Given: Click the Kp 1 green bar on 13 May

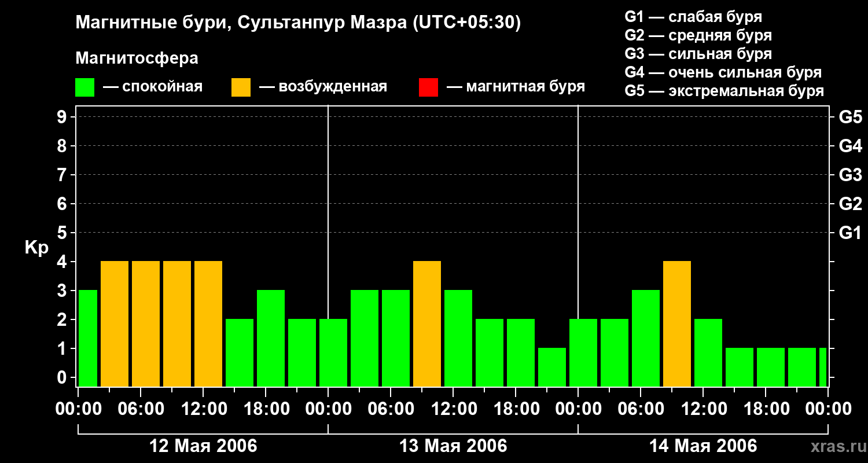Looking at the screenshot, I should [x=552, y=367].
